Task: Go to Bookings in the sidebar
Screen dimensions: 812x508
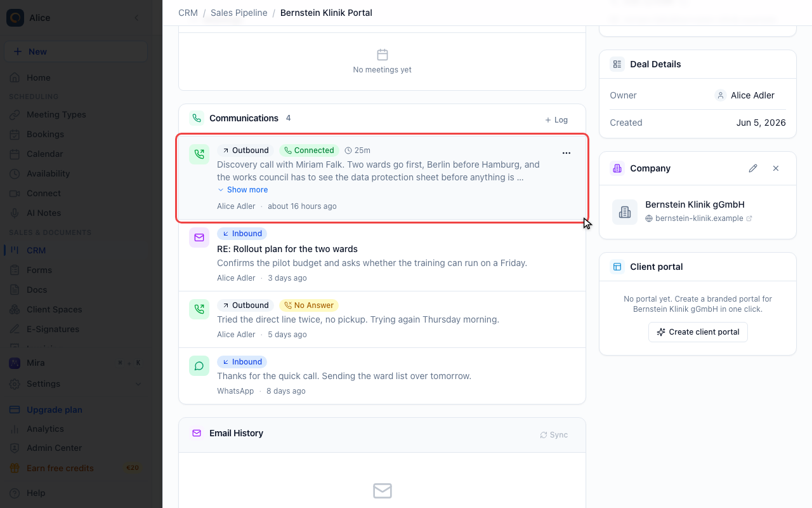Action: coord(75,134)
